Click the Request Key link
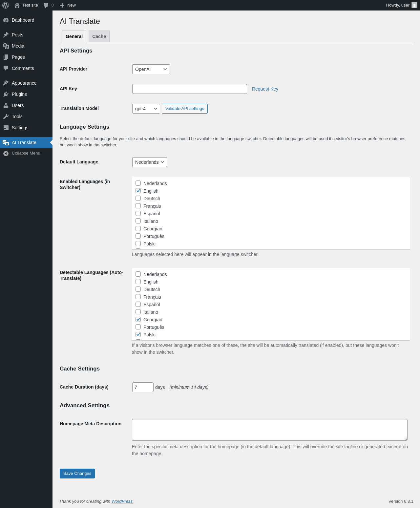Viewport: 420px width, 508px height. coord(265,89)
